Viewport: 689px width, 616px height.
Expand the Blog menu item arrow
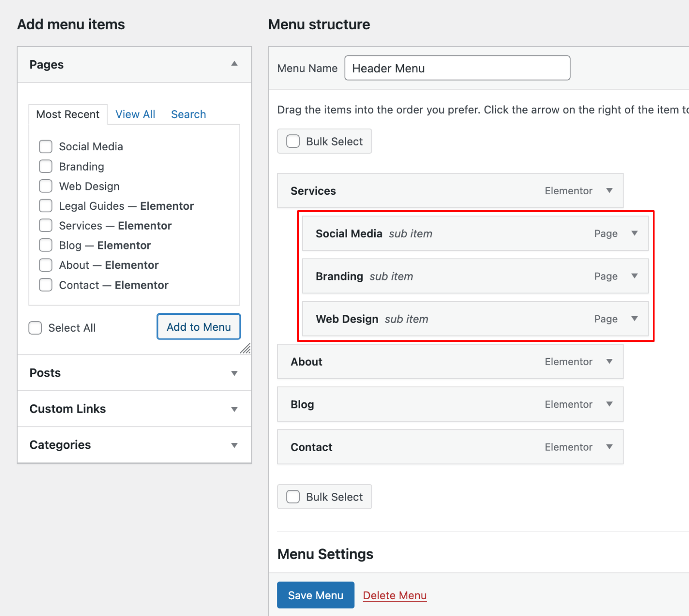[609, 404]
